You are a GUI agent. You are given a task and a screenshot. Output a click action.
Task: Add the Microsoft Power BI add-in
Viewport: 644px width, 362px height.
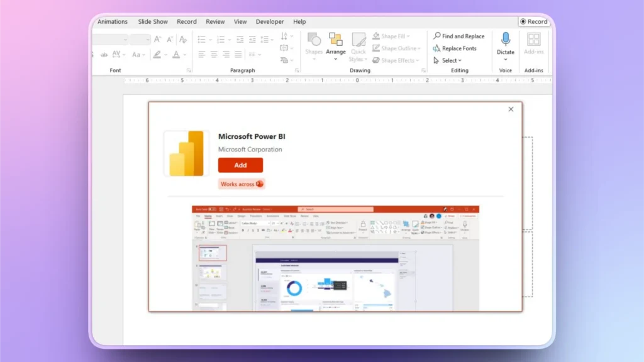240,165
